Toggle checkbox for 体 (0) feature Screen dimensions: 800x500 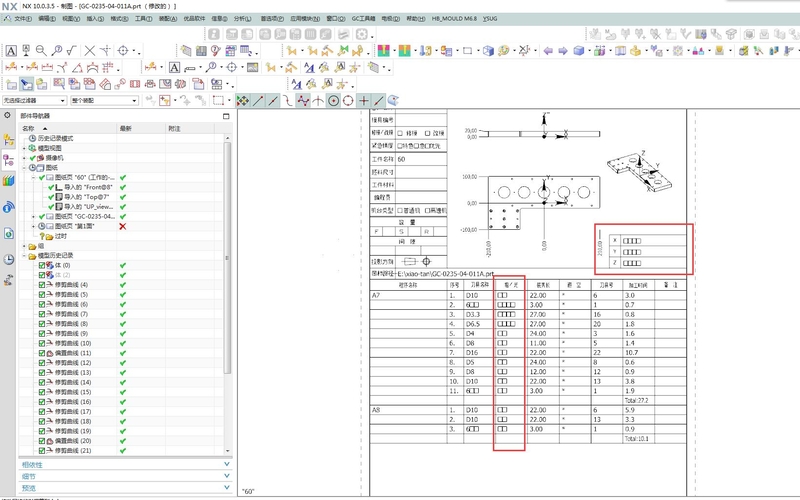(x=42, y=265)
